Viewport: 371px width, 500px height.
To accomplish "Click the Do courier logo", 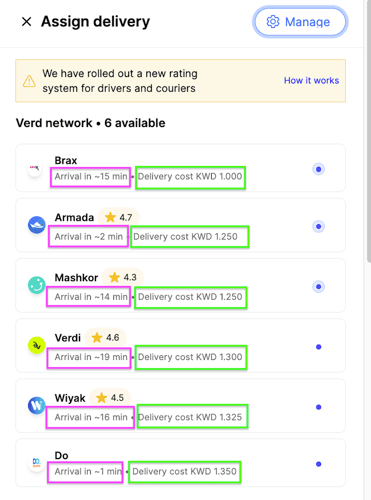I will [36, 462].
